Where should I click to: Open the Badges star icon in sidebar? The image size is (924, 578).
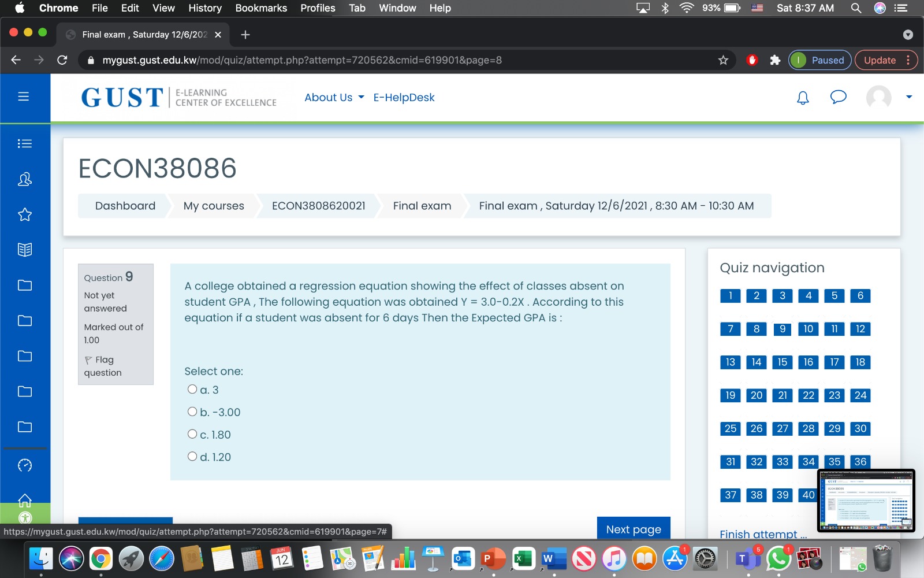point(24,214)
